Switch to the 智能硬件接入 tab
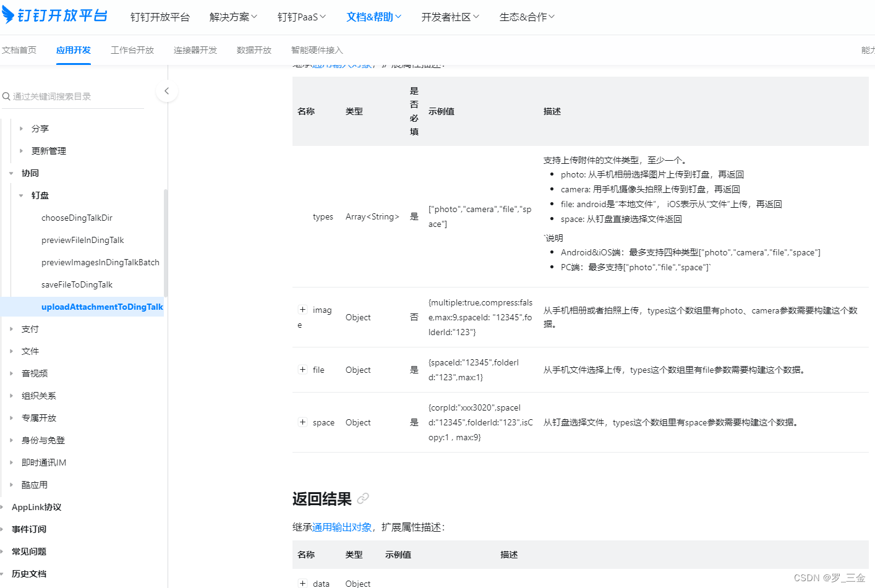The image size is (875, 588). 317,50
